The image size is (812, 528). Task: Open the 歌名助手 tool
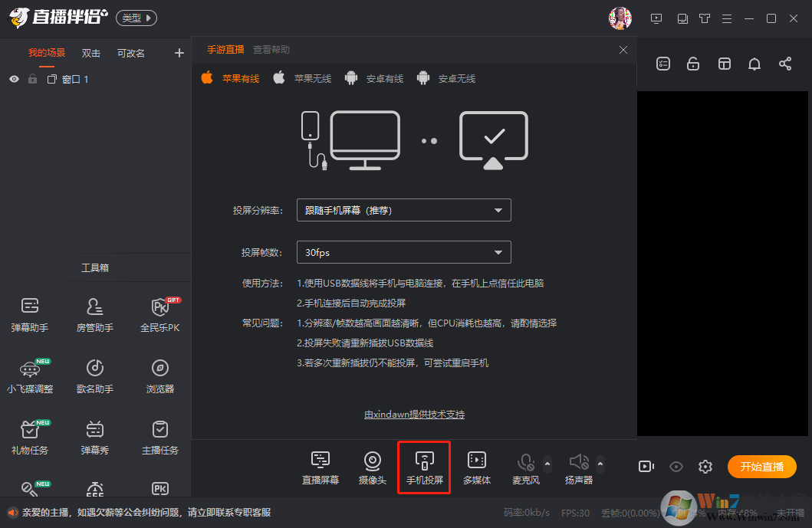tap(95, 376)
